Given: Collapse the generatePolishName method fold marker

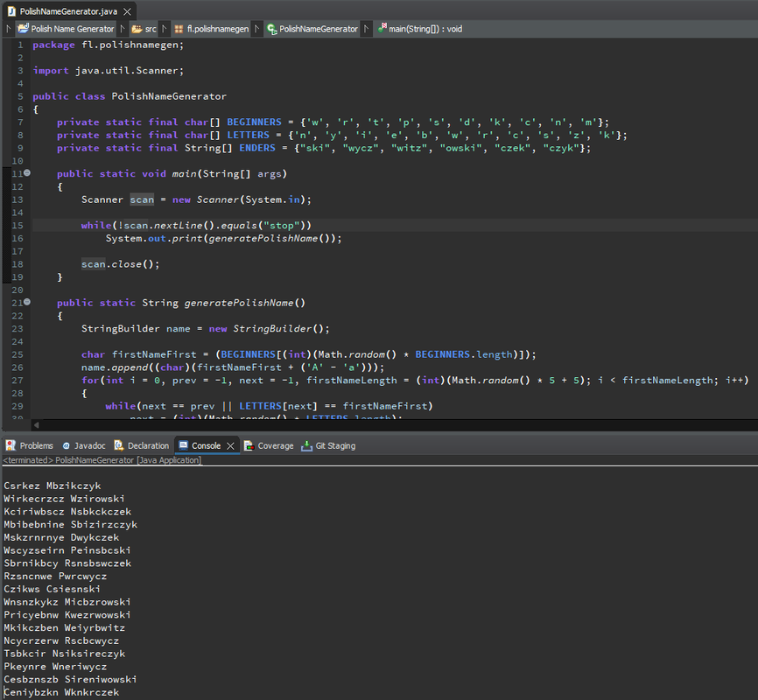Looking at the screenshot, I should click(x=27, y=303).
